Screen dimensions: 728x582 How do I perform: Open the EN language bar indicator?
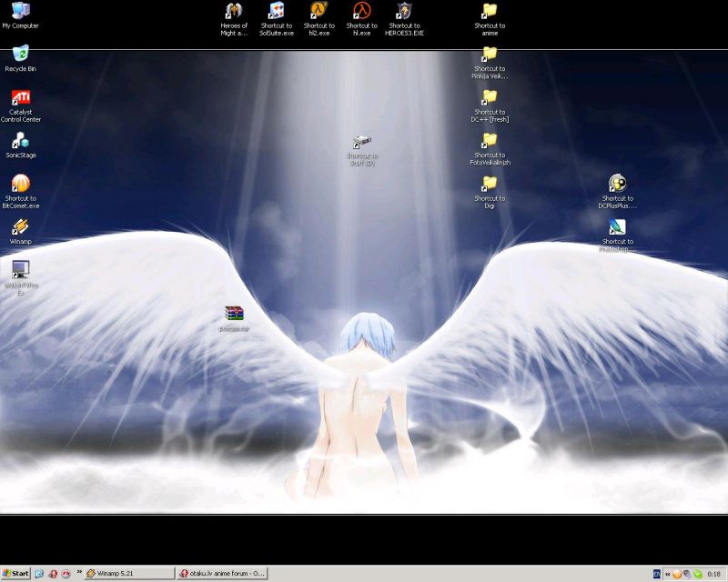pos(656,574)
